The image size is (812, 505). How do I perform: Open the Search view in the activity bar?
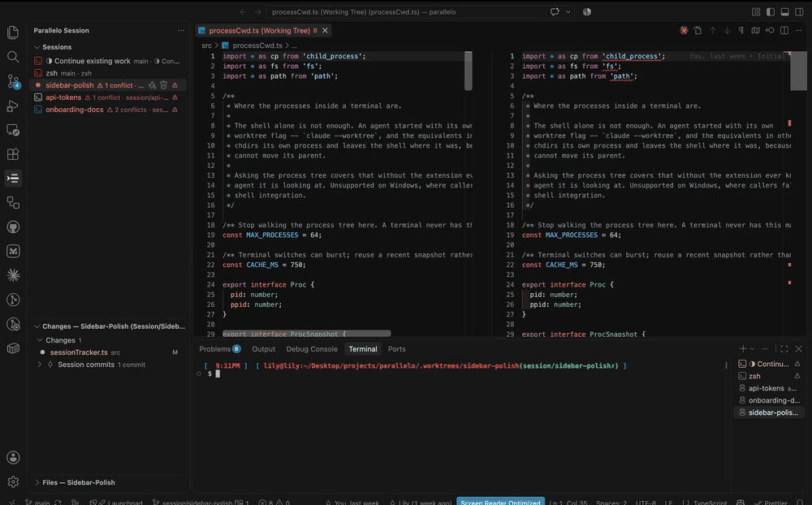[13, 57]
